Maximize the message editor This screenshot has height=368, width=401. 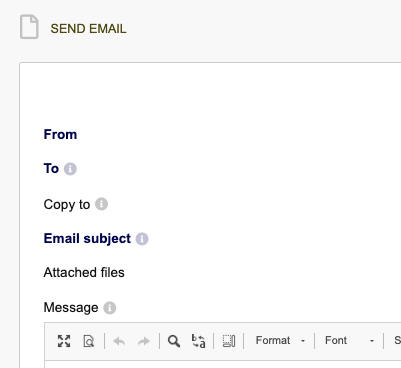tap(64, 341)
